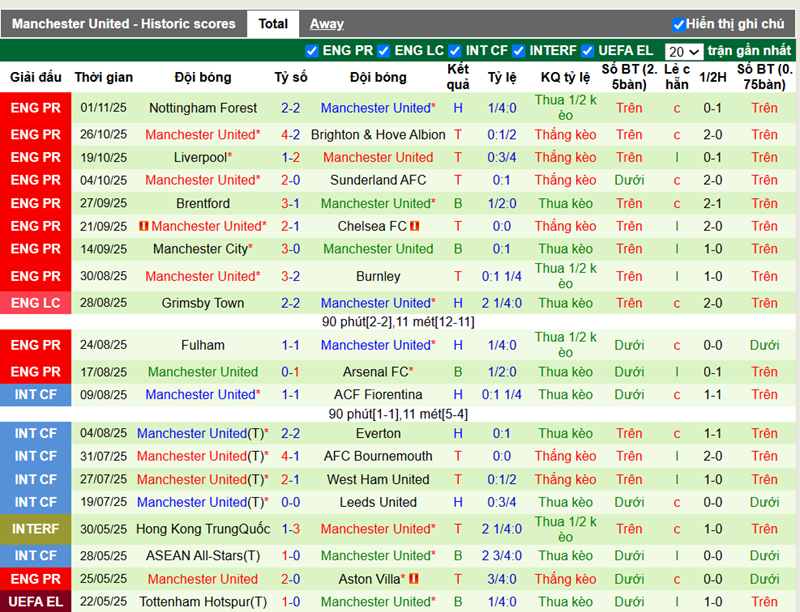The image size is (800, 612).
Task: Click red card icon next to Aston Villa
Action: [x=414, y=579]
